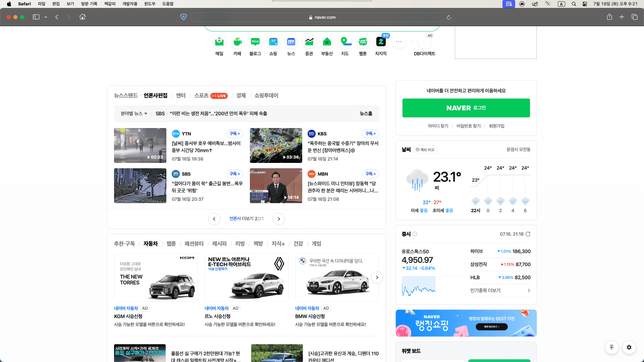This screenshot has width=644, height=362.
Task: Expand the 분야별 뉴스 dropdown
Action: (134, 114)
